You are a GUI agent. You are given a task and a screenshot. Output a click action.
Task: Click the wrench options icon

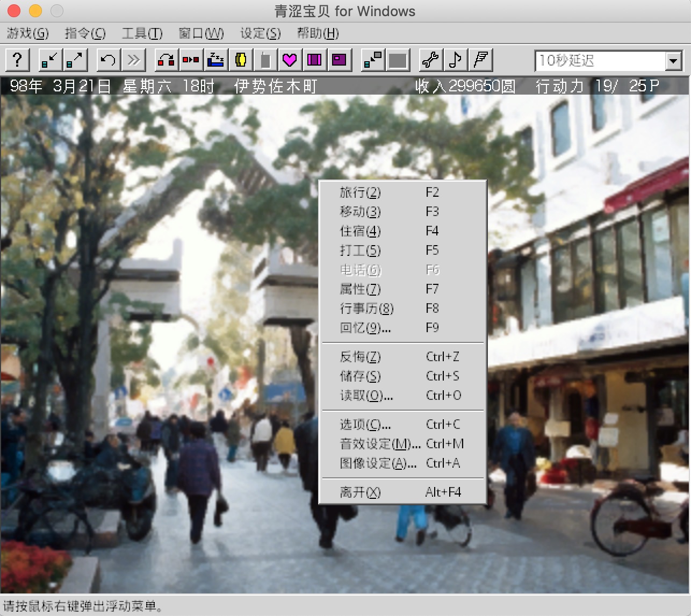click(x=431, y=60)
